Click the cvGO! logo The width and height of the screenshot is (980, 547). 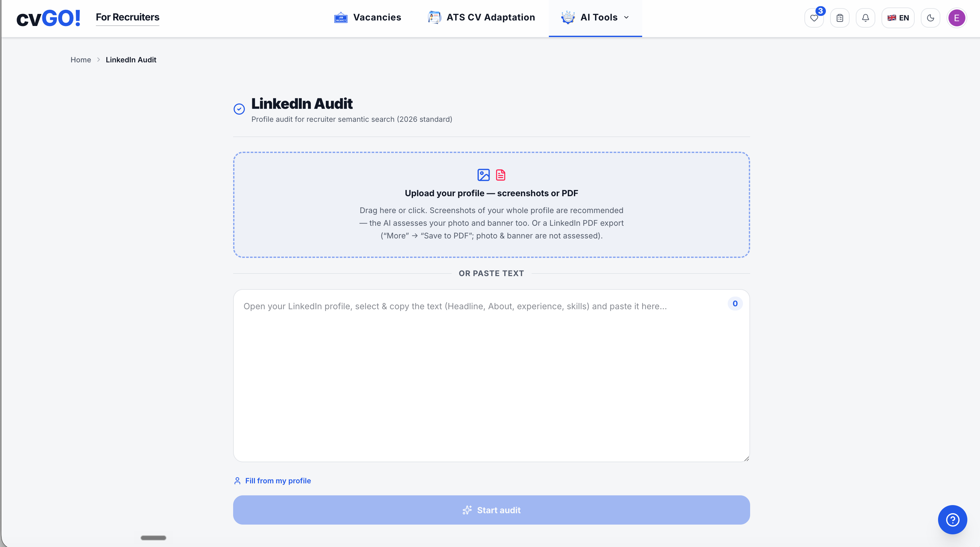click(48, 18)
